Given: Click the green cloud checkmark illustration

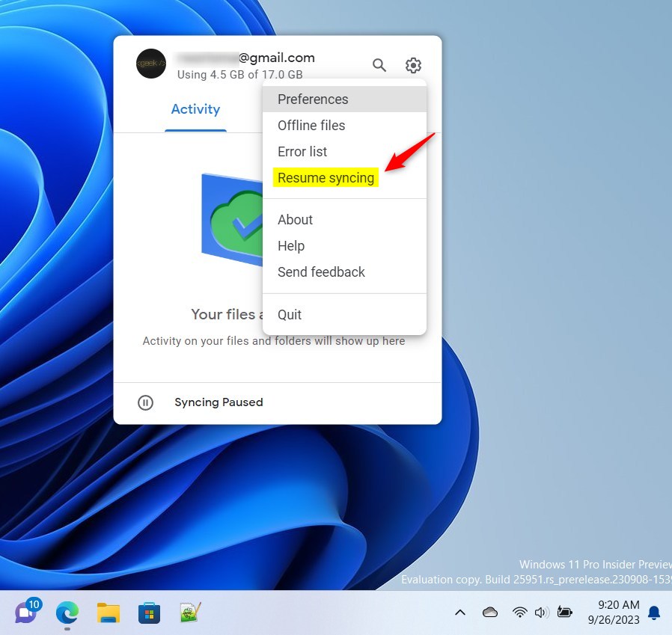Looking at the screenshot, I should (x=232, y=220).
